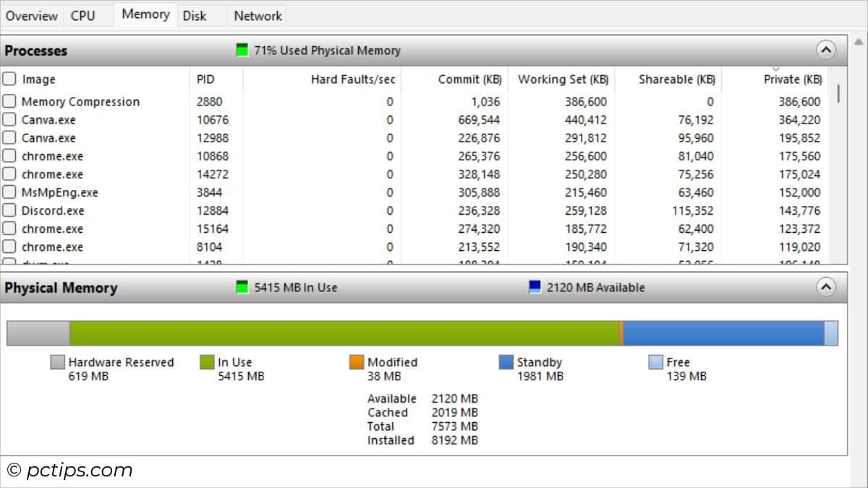Select all processes via Image header checkbox

9,79
